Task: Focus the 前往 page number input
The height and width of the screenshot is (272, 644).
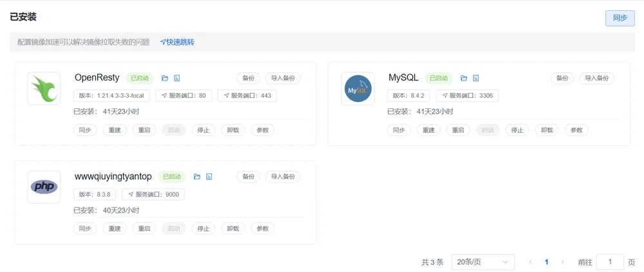Action: pyautogui.click(x=610, y=262)
